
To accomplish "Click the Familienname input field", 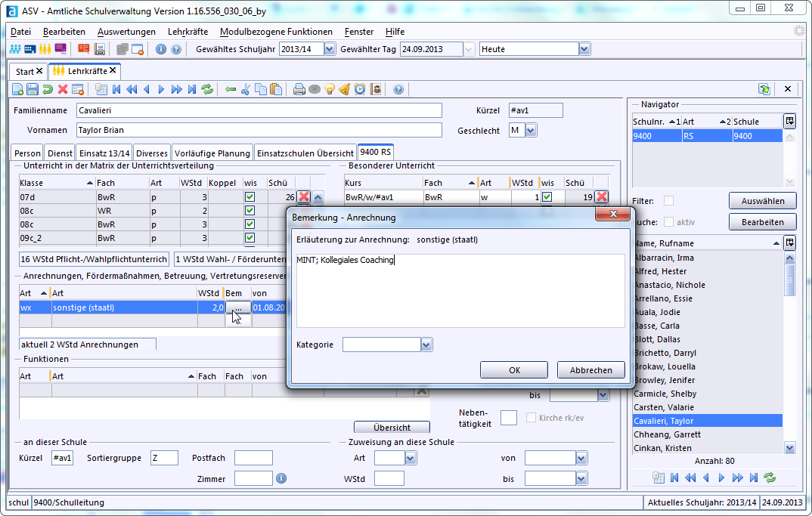I will tap(259, 110).
